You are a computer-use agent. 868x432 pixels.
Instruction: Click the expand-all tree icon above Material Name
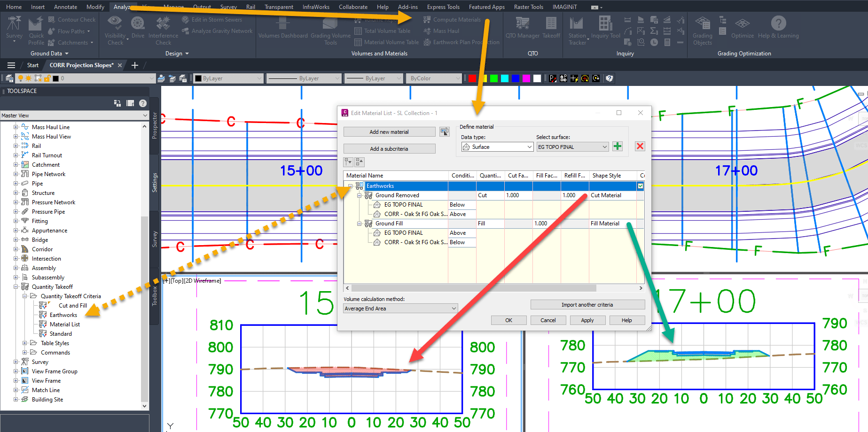[348, 162]
